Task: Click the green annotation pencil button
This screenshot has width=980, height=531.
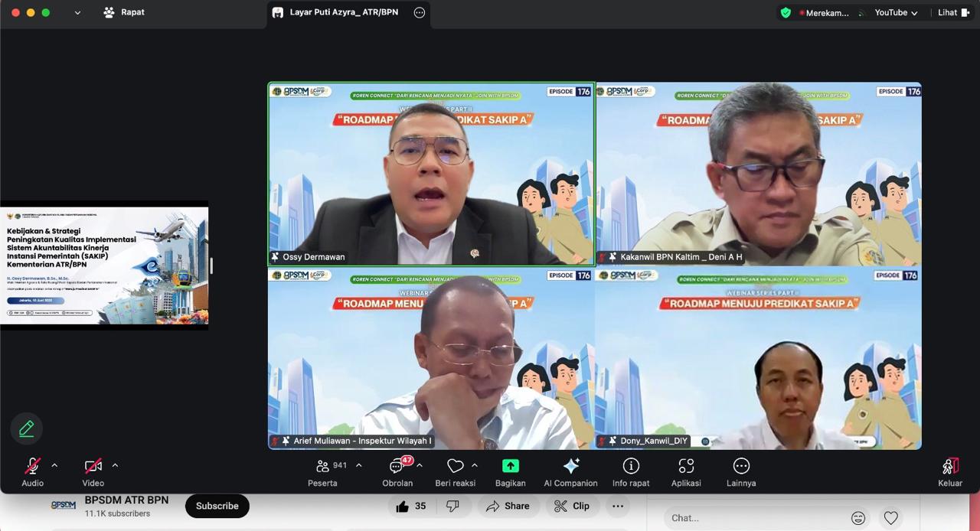Action: pyautogui.click(x=27, y=428)
